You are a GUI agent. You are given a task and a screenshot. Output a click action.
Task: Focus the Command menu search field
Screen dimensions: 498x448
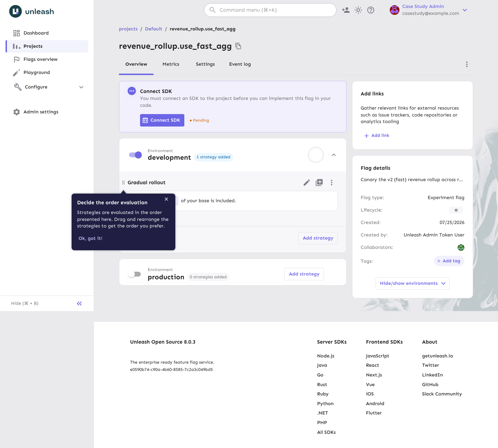(270, 10)
